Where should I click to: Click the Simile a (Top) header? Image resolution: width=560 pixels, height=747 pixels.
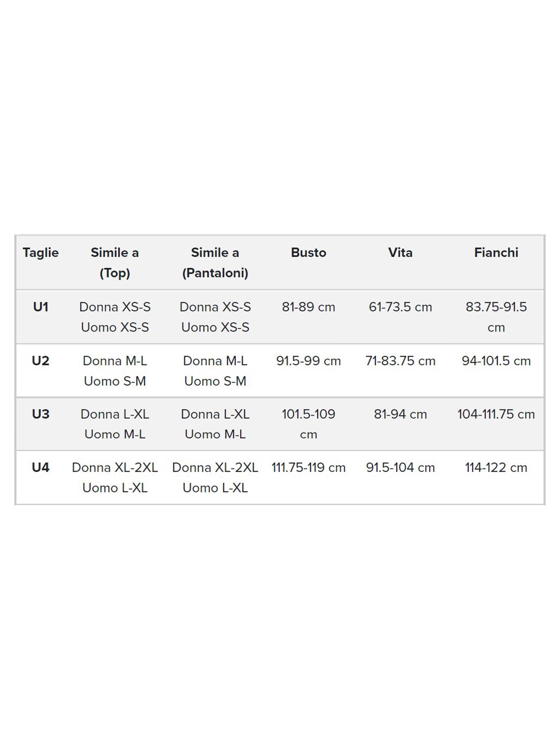click(115, 263)
